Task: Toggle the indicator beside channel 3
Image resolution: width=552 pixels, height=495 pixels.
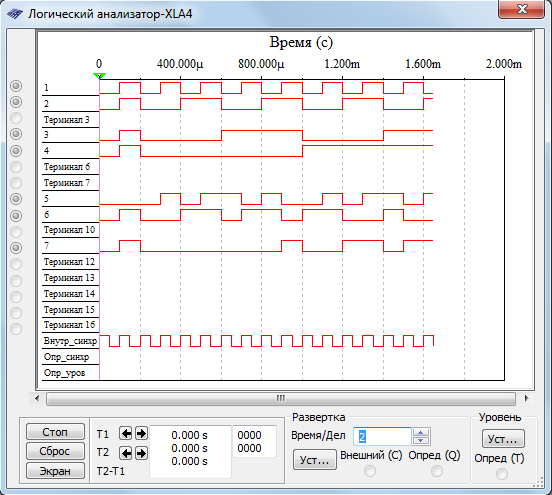Action: pyautogui.click(x=16, y=134)
